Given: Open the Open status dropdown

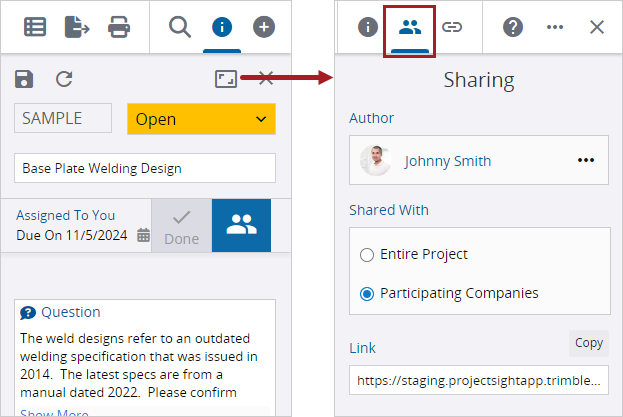Looking at the screenshot, I should (x=201, y=119).
